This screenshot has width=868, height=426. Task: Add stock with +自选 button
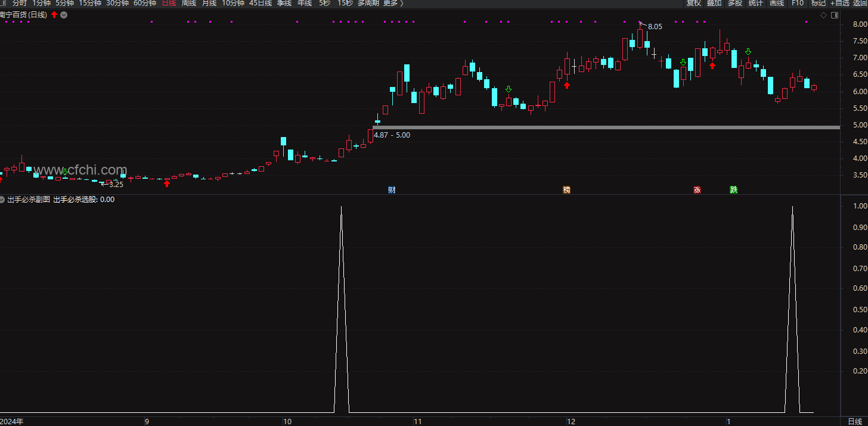coord(840,4)
